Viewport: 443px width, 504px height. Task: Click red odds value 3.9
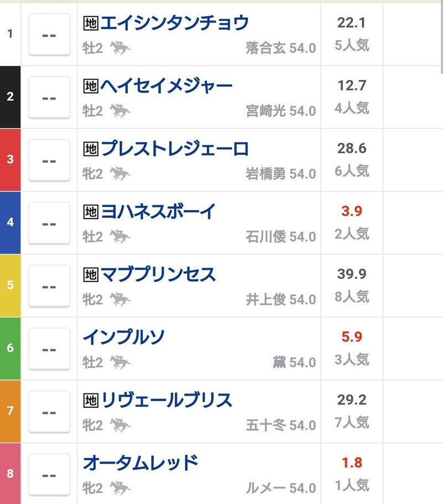click(351, 211)
